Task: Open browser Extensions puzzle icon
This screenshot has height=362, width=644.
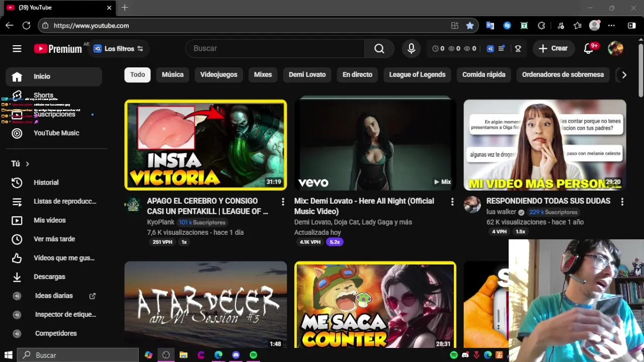Action: point(541,26)
